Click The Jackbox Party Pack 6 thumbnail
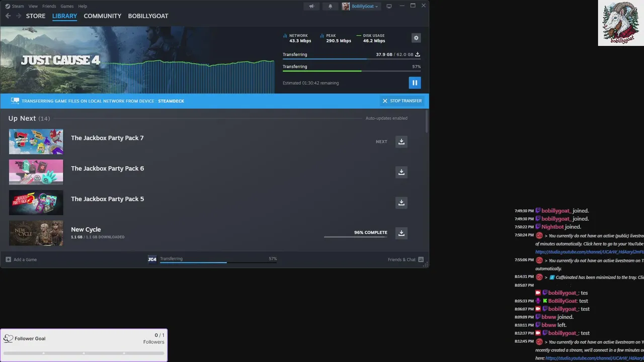The width and height of the screenshot is (644, 362). point(36,172)
